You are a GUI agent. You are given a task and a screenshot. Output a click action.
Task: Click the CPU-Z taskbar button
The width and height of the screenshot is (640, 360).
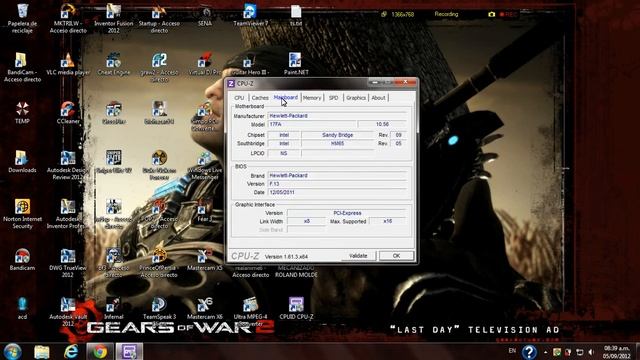pyautogui.click(x=129, y=351)
